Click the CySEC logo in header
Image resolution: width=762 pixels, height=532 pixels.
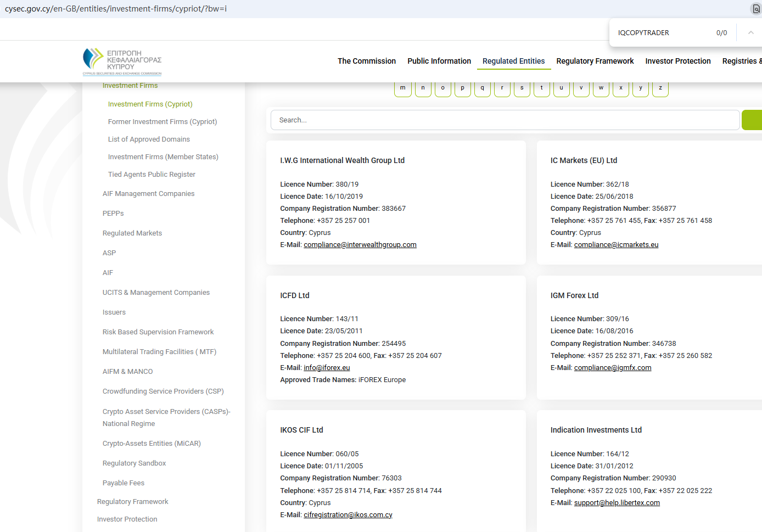pyautogui.click(x=122, y=61)
